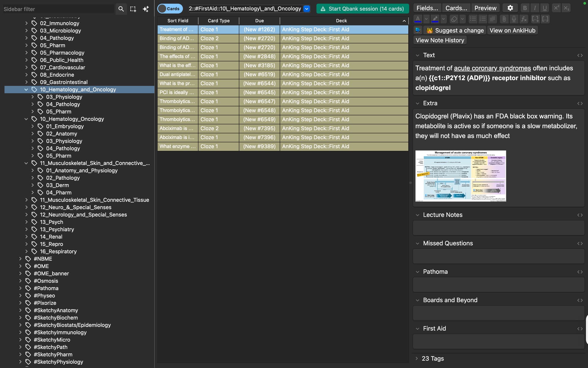This screenshot has height=368, width=588.
Task: Open the text alignment options icon
Action: 492,19
